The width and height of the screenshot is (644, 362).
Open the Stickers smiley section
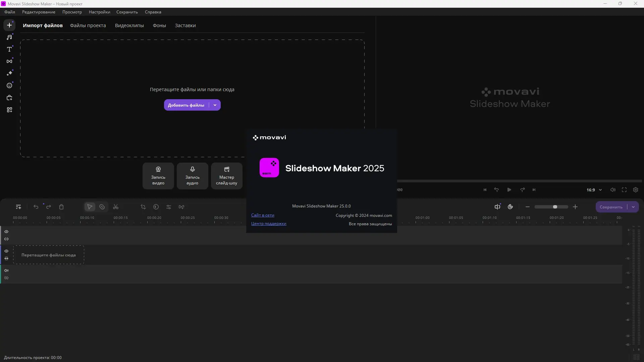9,85
